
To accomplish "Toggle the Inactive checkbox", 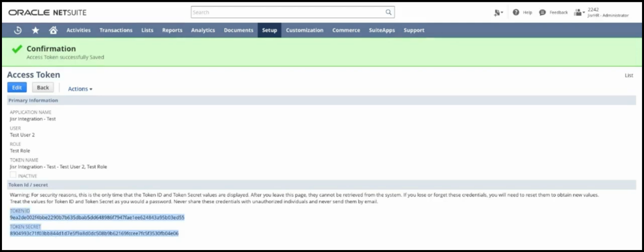I will pos(13,175).
